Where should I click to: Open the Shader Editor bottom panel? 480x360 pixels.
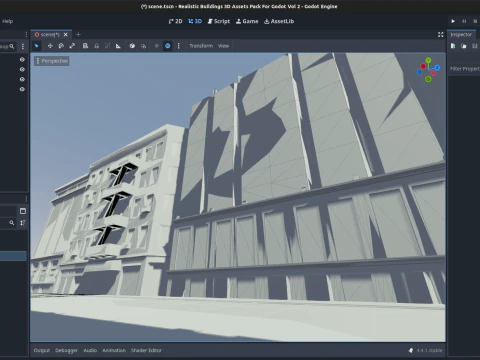coord(146,350)
